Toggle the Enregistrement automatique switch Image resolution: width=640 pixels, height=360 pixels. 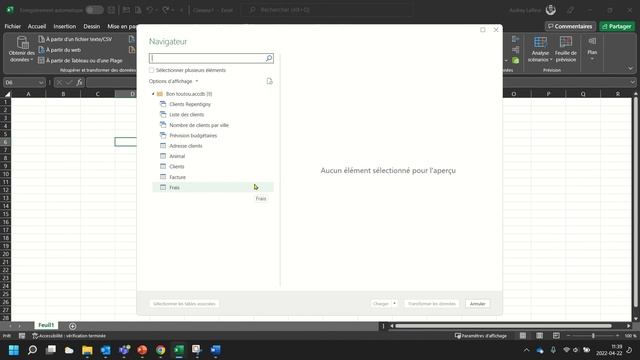click(x=94, y=10)
